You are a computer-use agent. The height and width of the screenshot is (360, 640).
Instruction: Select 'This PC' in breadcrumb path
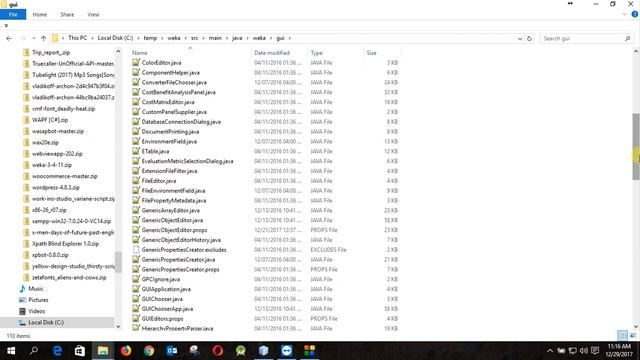[x=78, y=38]
